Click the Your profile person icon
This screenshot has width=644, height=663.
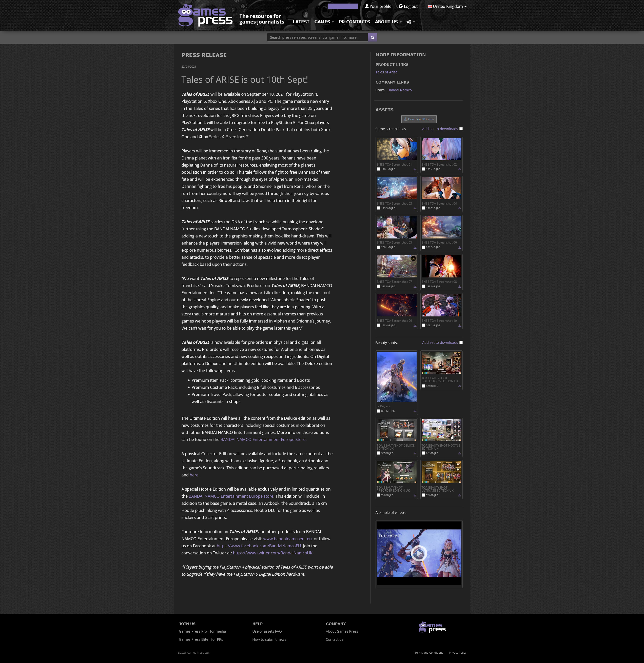(x=366, y=6)
